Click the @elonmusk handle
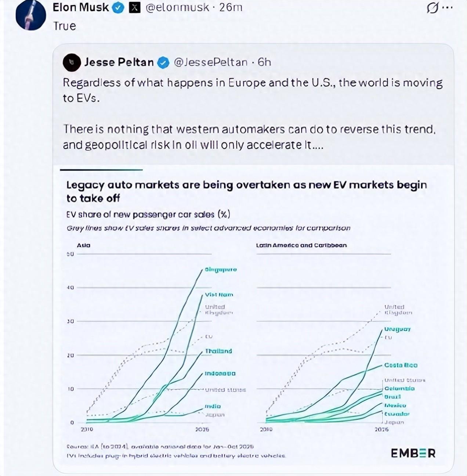The height and width of the screenshot is (476, 467). [x=177, y=8]
